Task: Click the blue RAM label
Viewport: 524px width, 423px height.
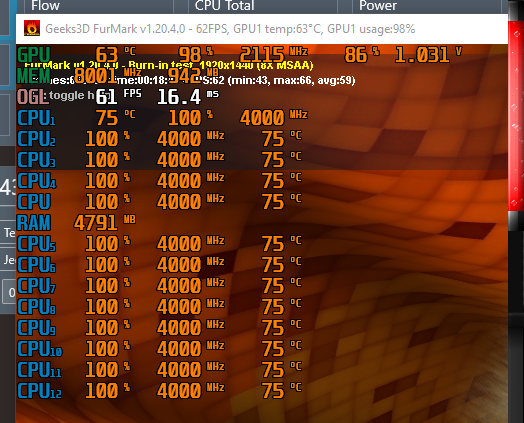Action: (34, 223)
